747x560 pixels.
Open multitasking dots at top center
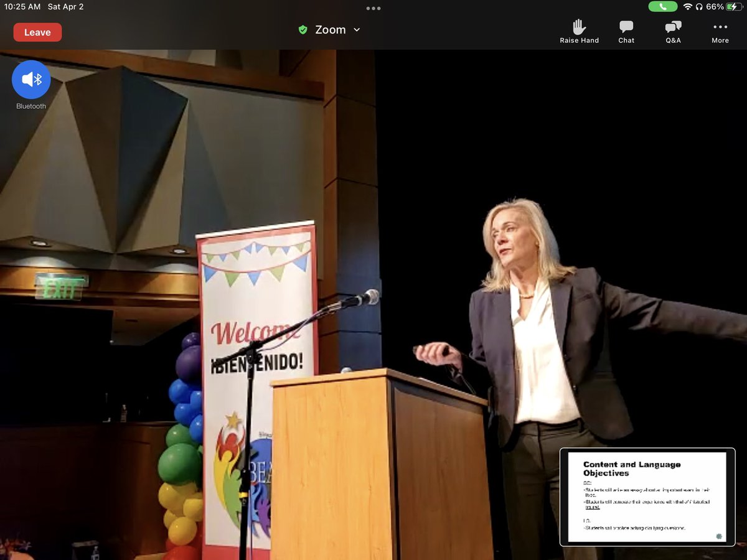click(374, 8)
